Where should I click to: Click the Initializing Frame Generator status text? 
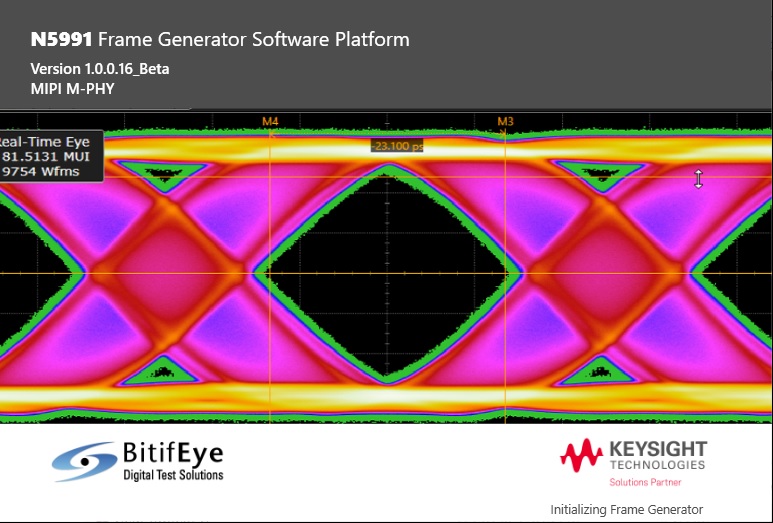point(626,509)
